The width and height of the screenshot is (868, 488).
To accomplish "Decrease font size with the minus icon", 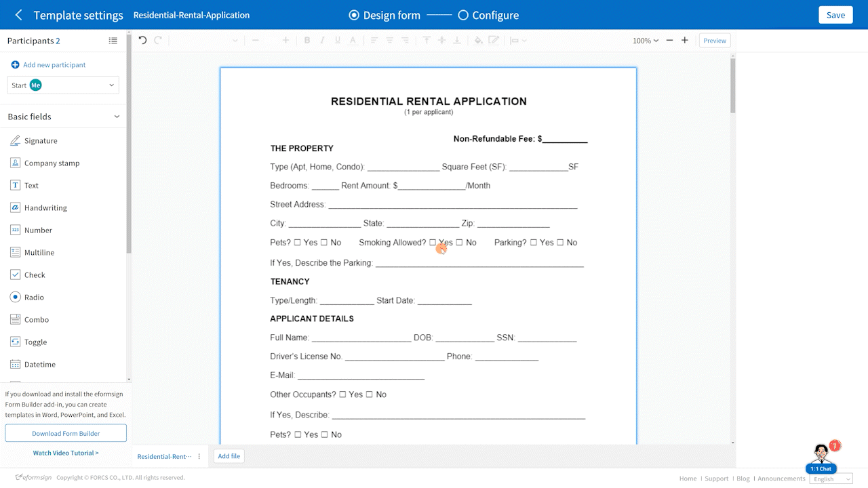I will click(x=256, y=41).
